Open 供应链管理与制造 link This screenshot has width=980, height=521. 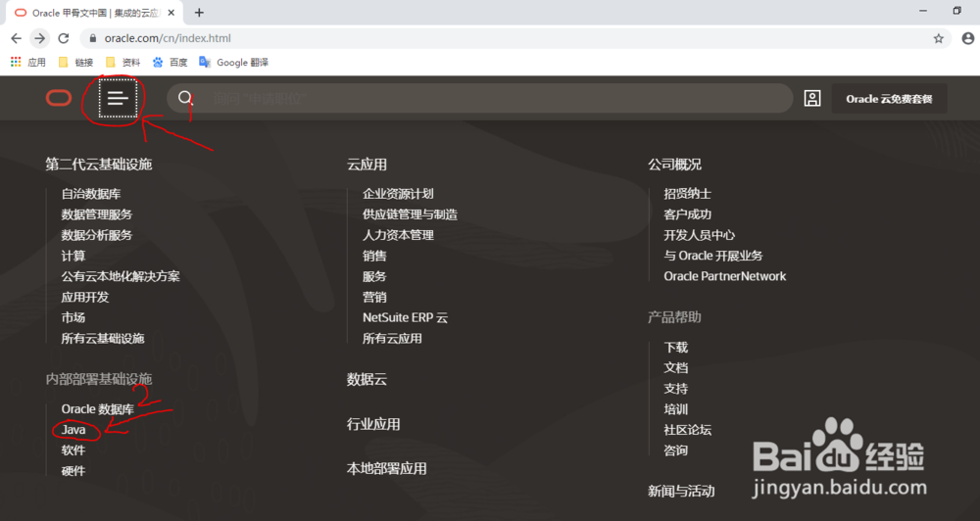click(410, 214)
